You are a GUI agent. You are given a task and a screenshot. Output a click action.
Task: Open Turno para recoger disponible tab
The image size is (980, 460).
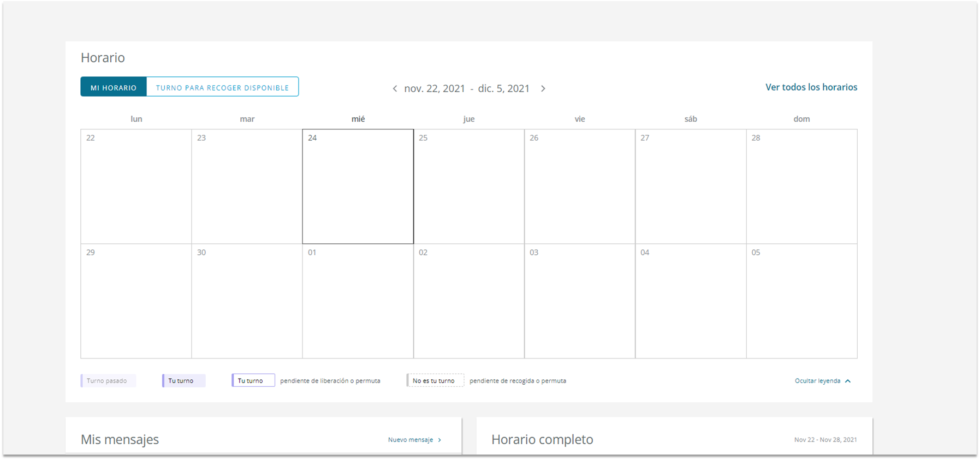click(222, 87)
